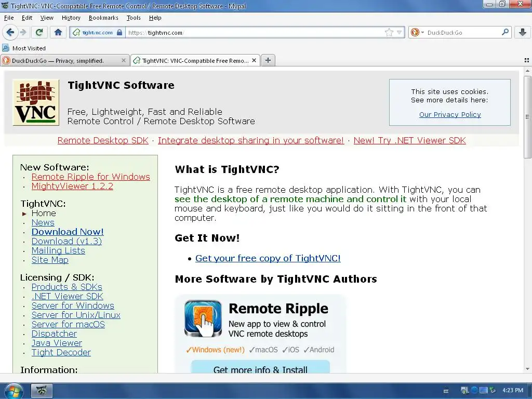Open the browser Home page button
Image resolution: width=532 pixels, height=399 pixels.
[58, 32]
